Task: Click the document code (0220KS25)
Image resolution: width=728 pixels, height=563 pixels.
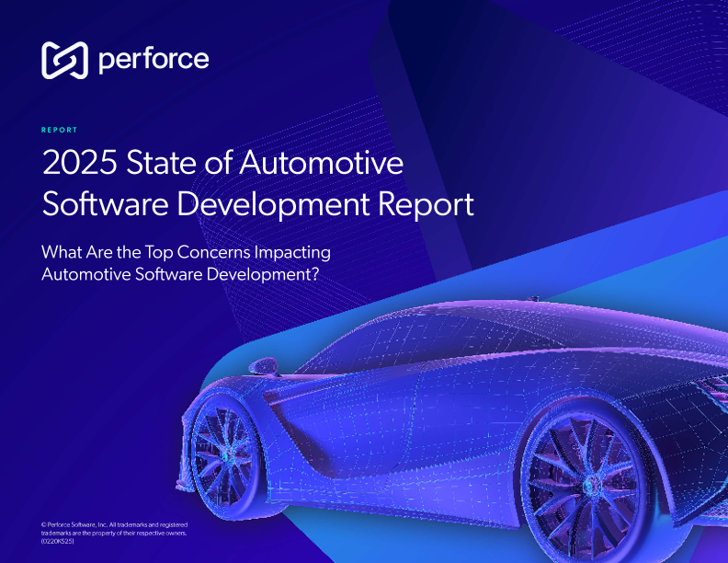Action: pos(58,543)
